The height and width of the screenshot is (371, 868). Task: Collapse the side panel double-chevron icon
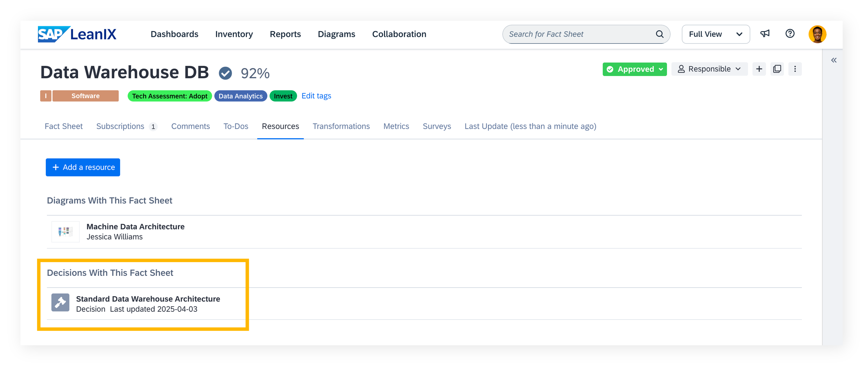(834, 60)
